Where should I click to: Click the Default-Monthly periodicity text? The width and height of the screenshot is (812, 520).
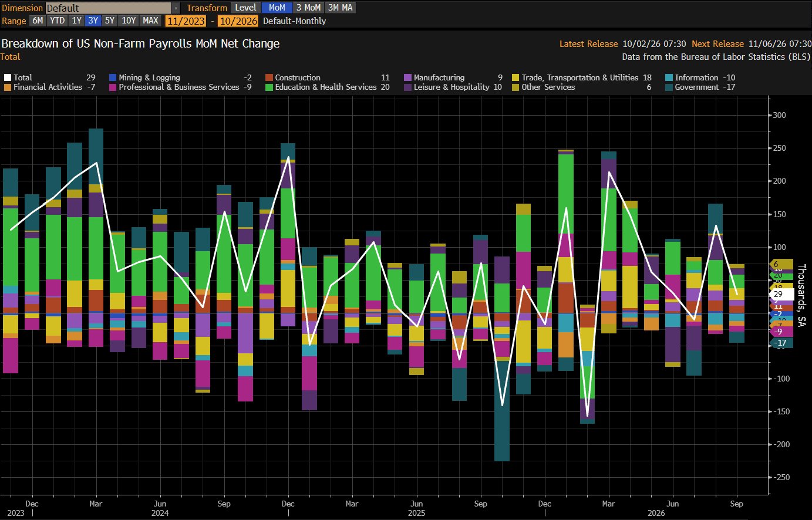(294, 21)
